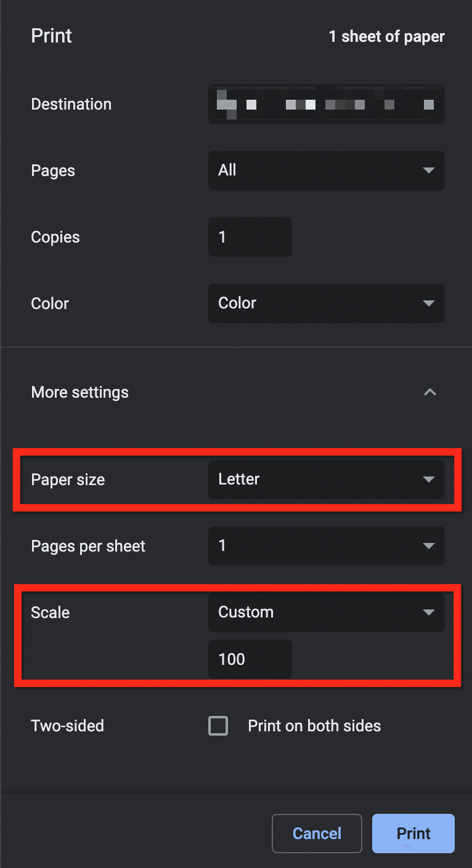The image size is (472, 868).
Task: Click the Color dropdown's arrow icon
Action: tap(429, 303)
